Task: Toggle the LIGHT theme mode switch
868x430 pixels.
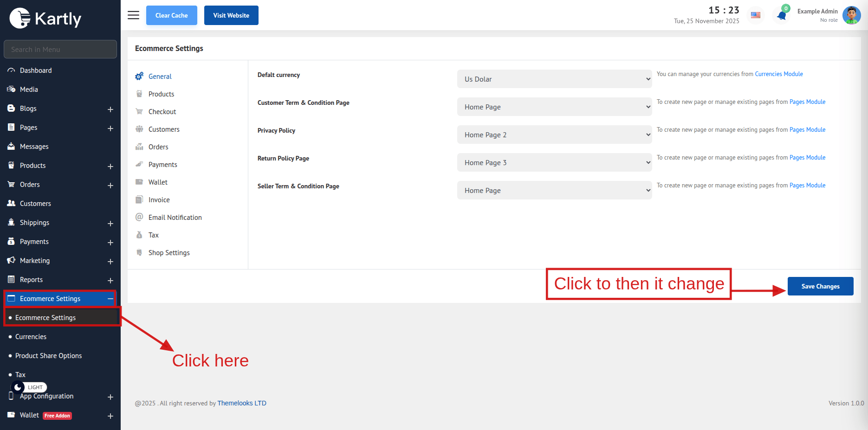Action: click(x=29, y=387)
